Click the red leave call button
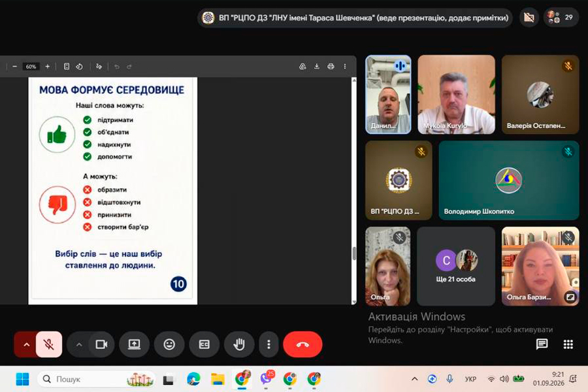The image size is (588, 392). pyautogui.click(x=302, y=344)
